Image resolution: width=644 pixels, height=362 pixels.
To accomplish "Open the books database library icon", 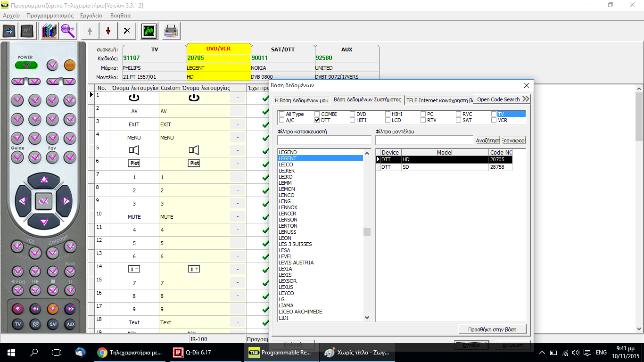I will [49, 31].
